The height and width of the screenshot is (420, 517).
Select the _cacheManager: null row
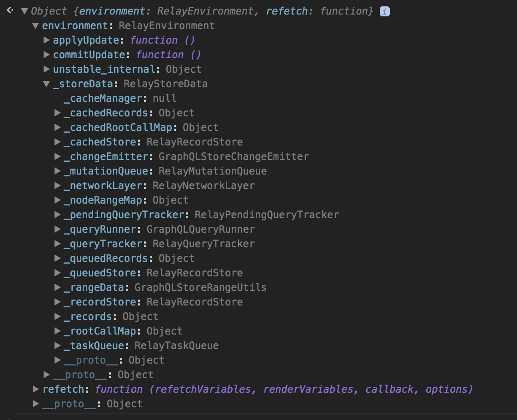120,98
